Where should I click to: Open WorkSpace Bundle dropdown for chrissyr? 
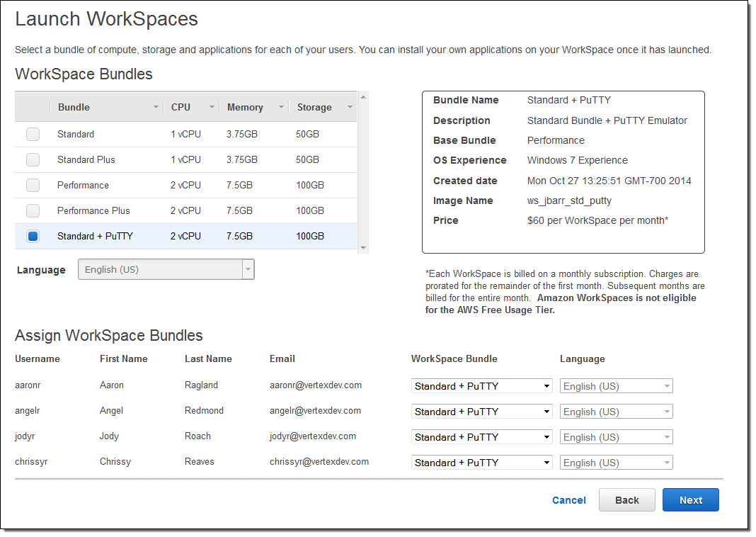(481, 463)
